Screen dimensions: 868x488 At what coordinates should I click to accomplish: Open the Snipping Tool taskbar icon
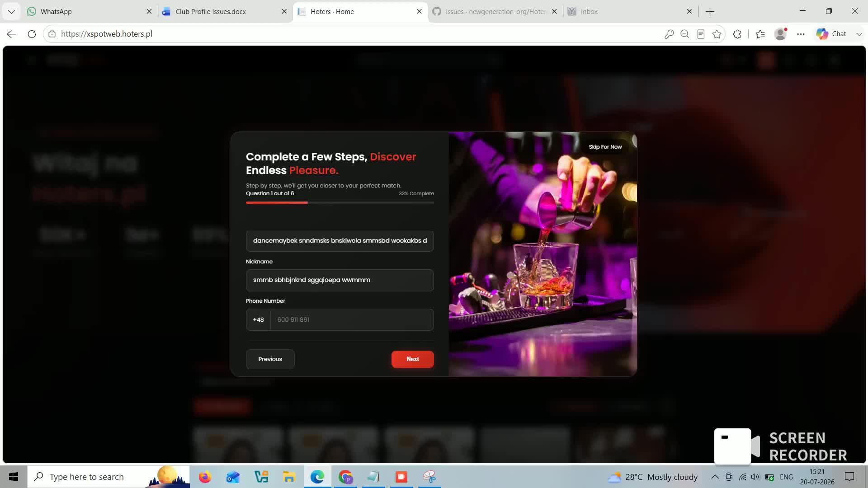pos(429,477)
